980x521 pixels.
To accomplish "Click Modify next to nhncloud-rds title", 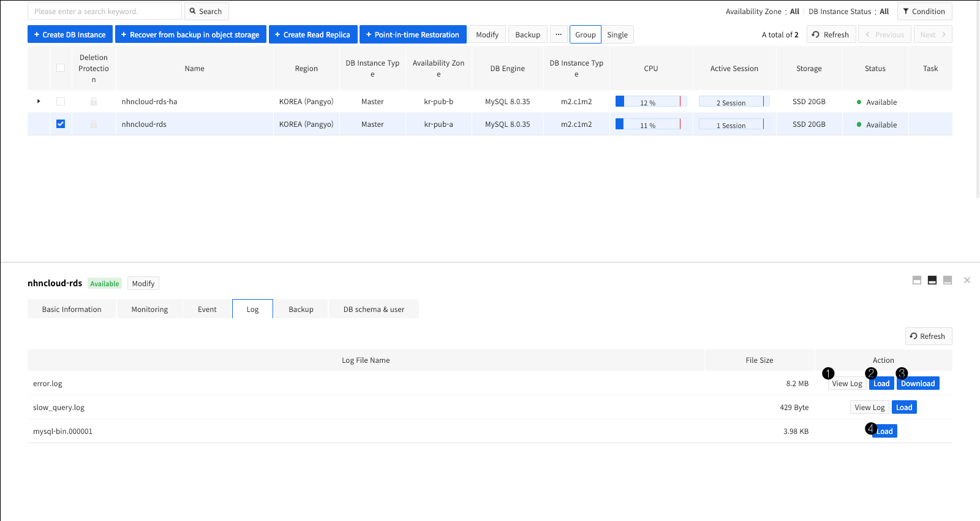I will click(143, 283).
